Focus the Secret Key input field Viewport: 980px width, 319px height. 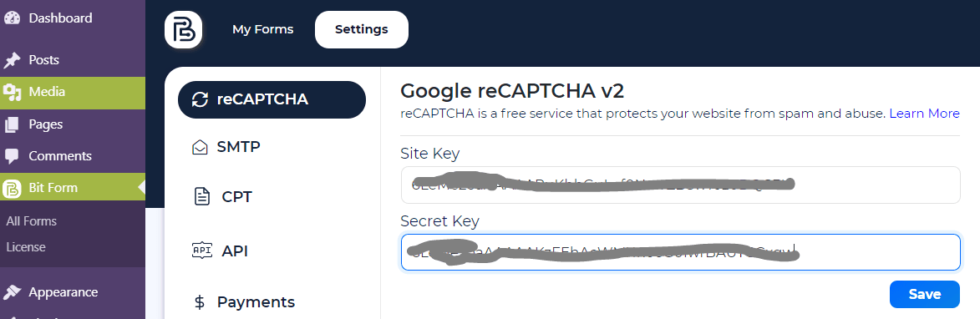680,252
